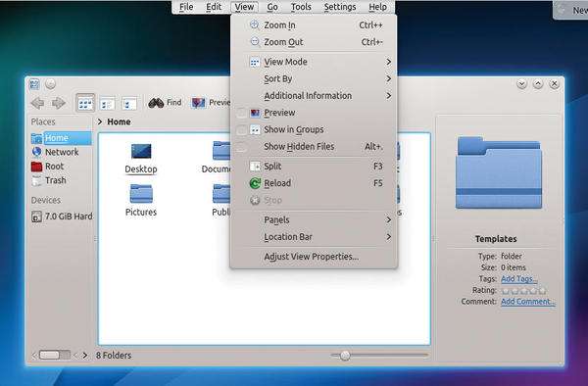Click the Back arrow in toolbar
The height and width of the screenshot is (386, 588).
coord(37,103)
